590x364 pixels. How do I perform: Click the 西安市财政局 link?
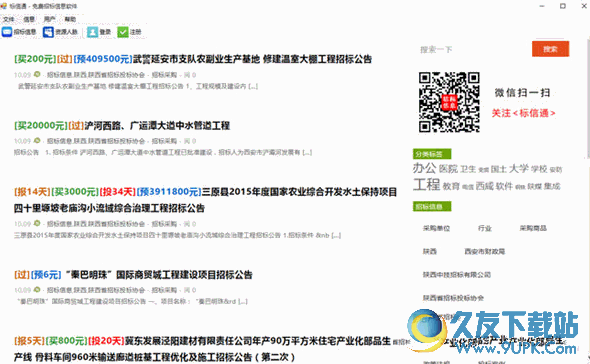(x=485, y=251)
